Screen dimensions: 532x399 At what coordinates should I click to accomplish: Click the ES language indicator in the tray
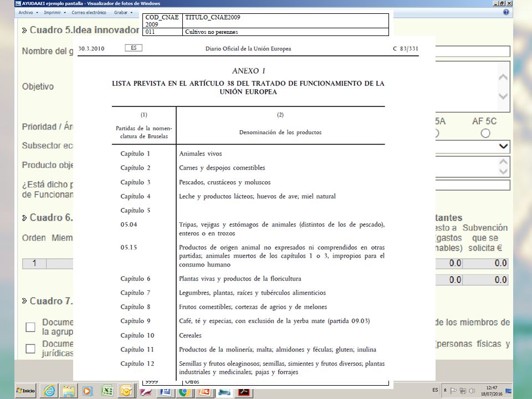pos(435,390)
